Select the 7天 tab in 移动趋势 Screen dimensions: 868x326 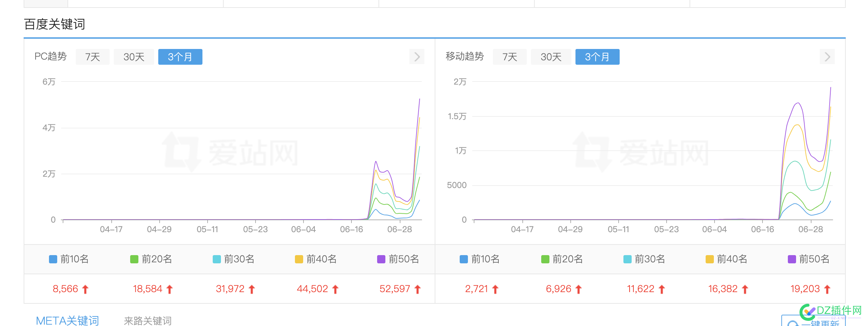coord(510,57)
